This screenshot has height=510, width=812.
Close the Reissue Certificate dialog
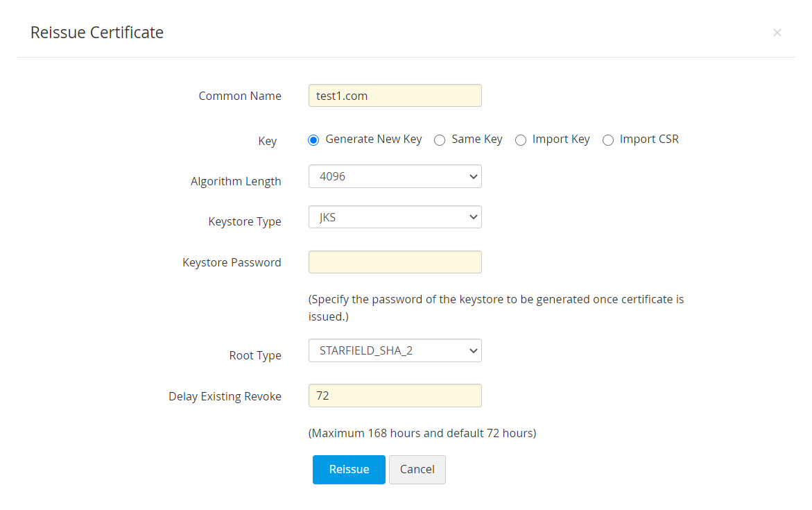(777, 33)
